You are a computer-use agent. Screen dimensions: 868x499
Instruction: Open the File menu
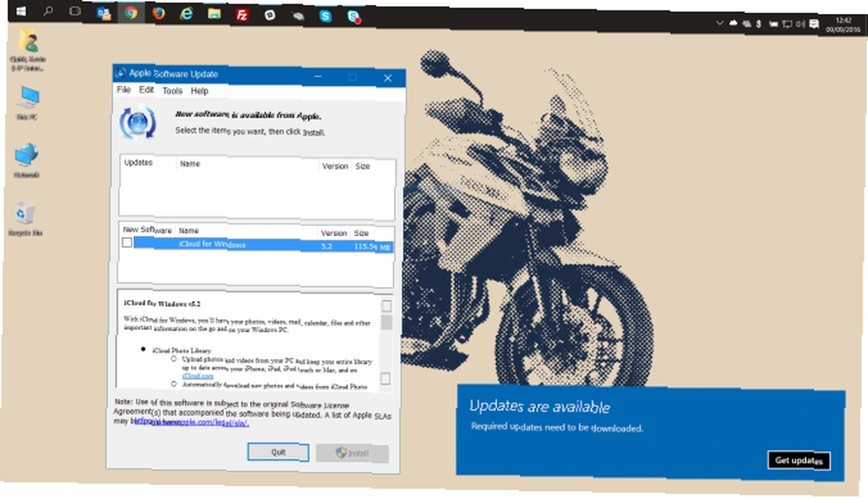(123, 89)
